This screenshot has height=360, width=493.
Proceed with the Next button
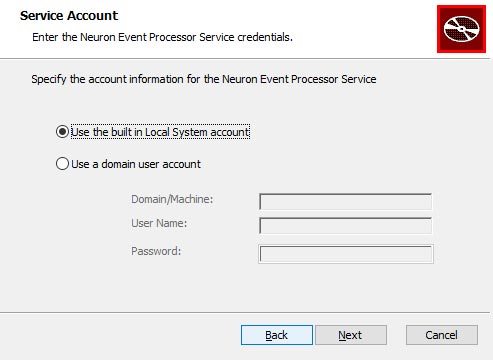tap(351, 335)
